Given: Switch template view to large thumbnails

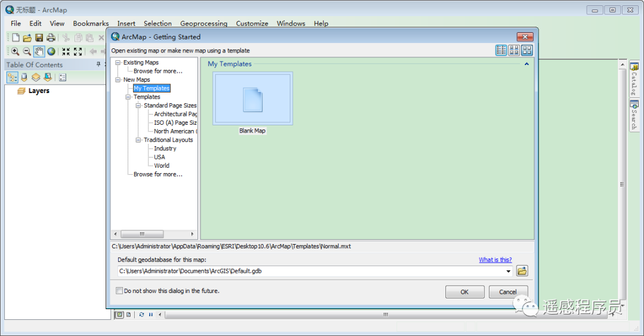Looking at the screenshot, I should (527, 50).
